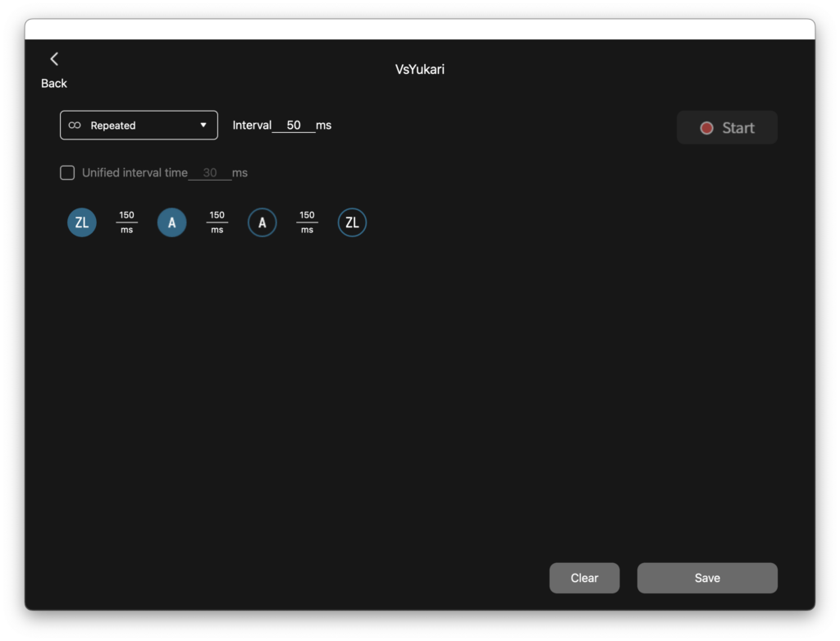The image size is (840, 641).
Task: Edit the 150 ms delay after filled ZL
Action: click(x=126, y=216)
